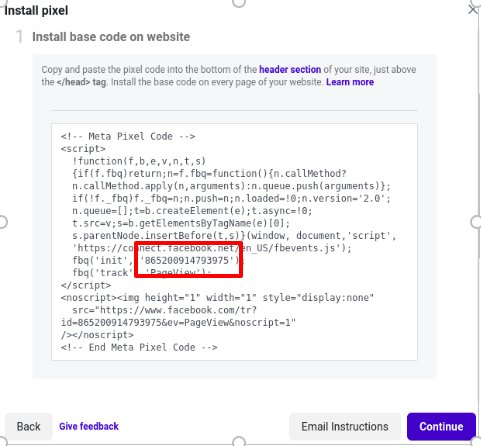The width and height of the screenshot is (481, 446).
Task: Click the bottom-center selection handle circle
Action: (239, 442)
